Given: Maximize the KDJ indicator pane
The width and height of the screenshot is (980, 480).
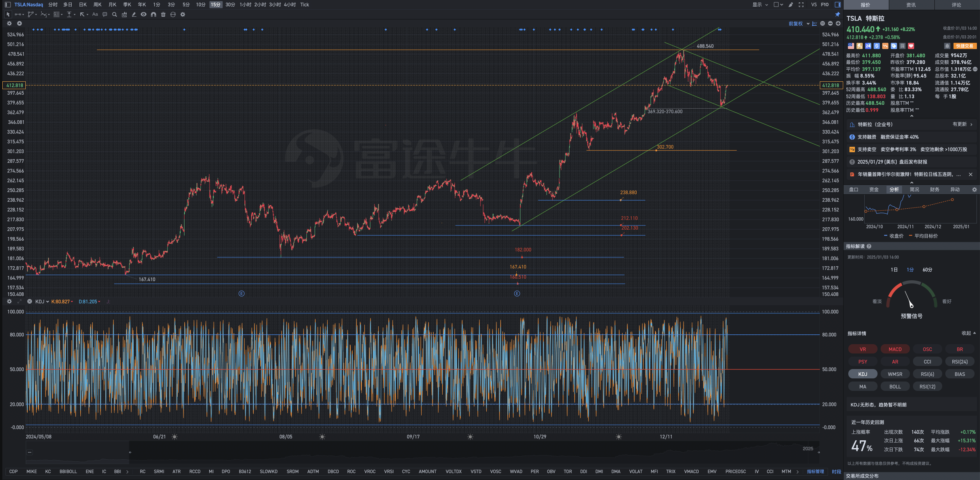Looking at the screenshot, I should [19, 301].
